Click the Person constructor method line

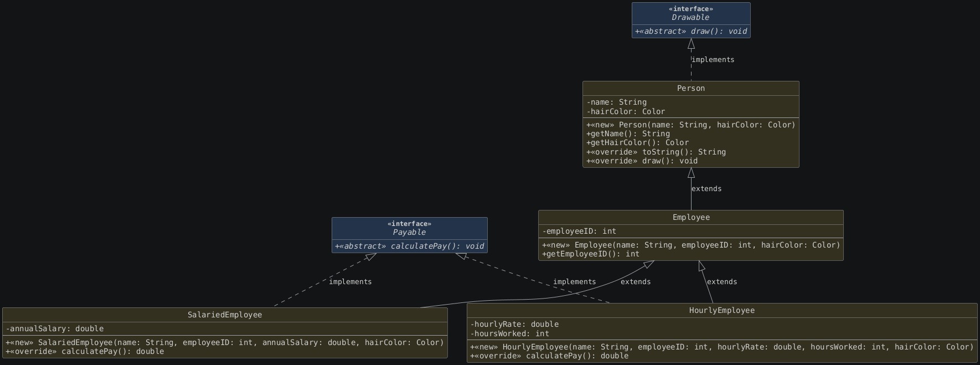[x=691, y=125]
